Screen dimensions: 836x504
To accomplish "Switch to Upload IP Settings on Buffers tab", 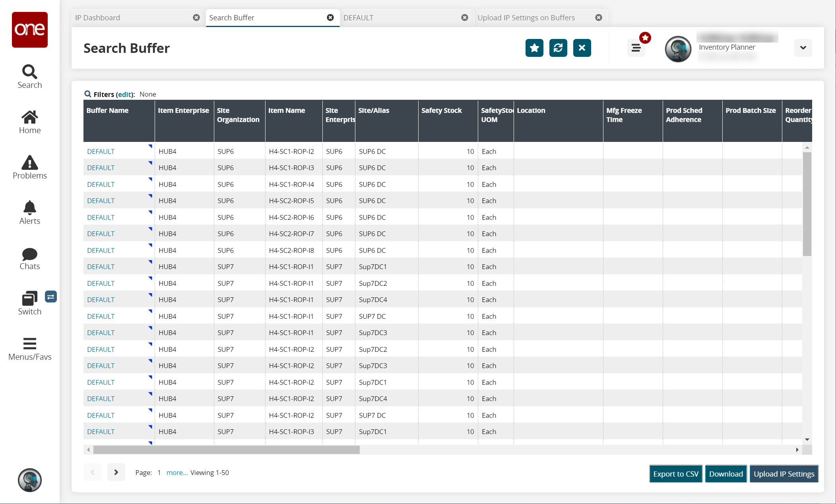I will pyautogui.click(x=526, y=18).
